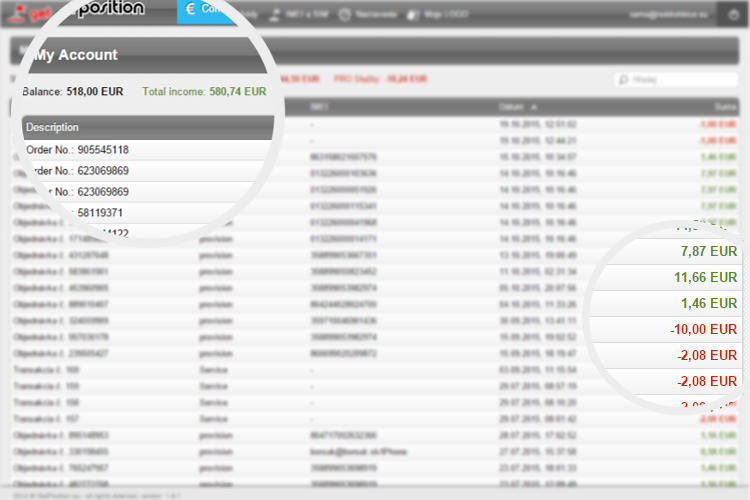Click the 7,87 EUR amount in lens

pos(709,251)
